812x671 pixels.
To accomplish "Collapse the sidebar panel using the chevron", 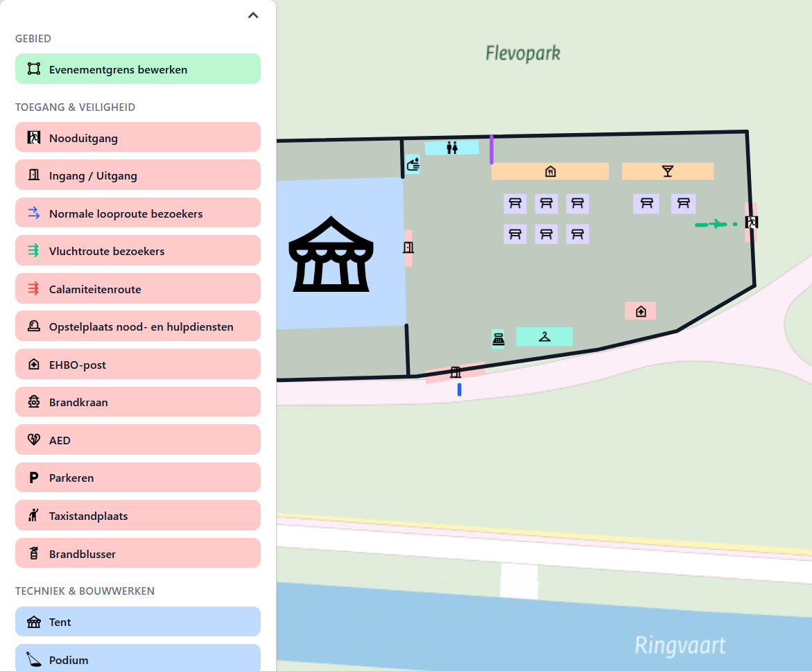I will pos(252,15).
